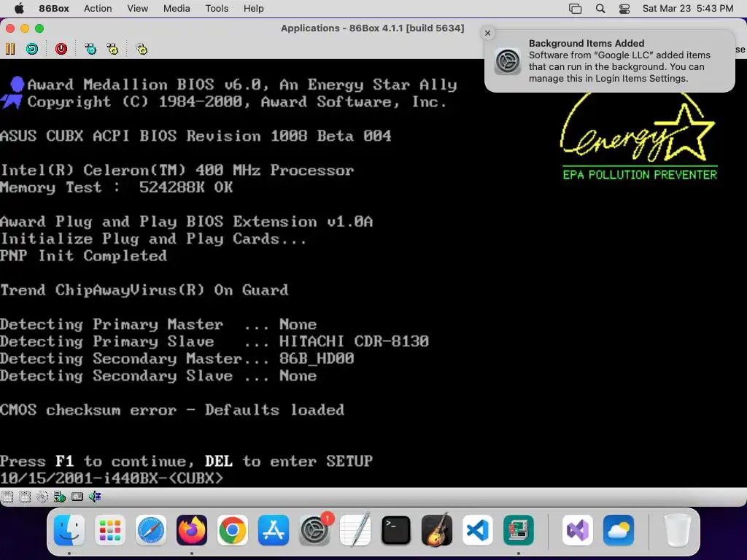Send Ctrl+Alt+Esc using the yellow keys toolbar icon
747x560 pixels.
[112, 49]
